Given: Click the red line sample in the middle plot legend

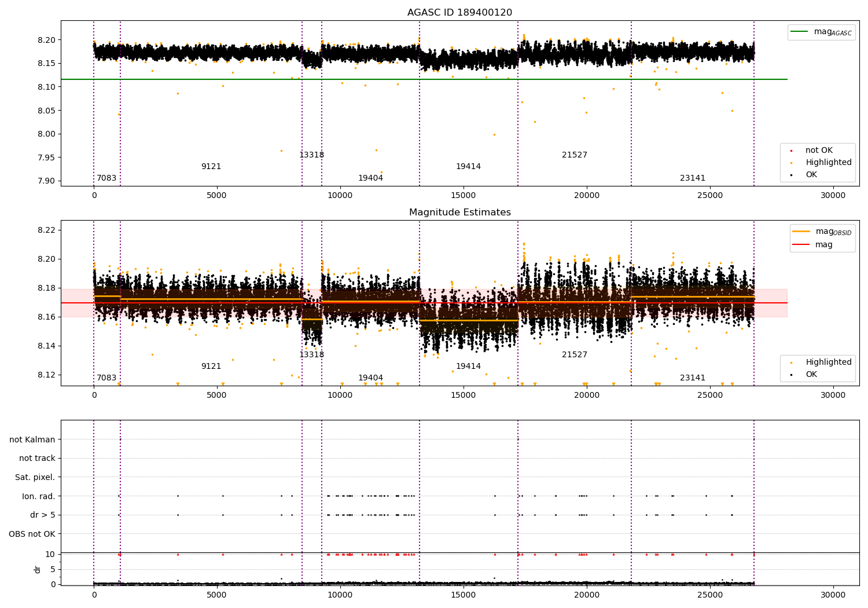Looking at the screenshot, I should (x=801, y=244).
